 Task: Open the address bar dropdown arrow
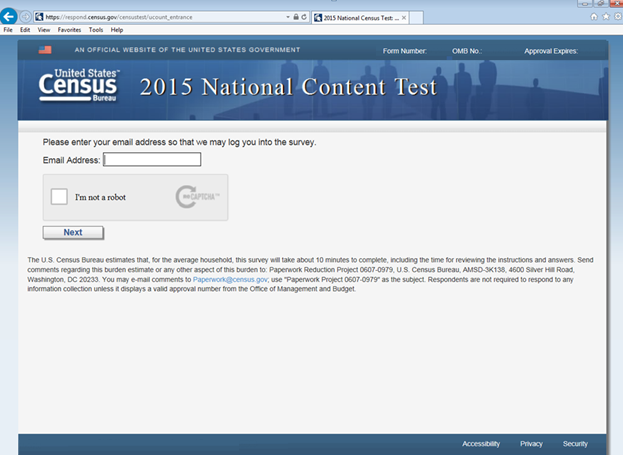[288, 17]
